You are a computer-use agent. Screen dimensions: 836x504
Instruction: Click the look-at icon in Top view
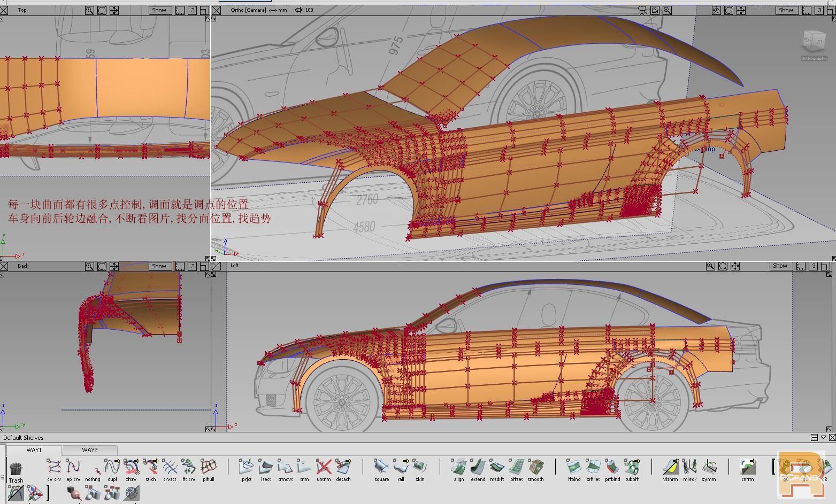point(102,10)
